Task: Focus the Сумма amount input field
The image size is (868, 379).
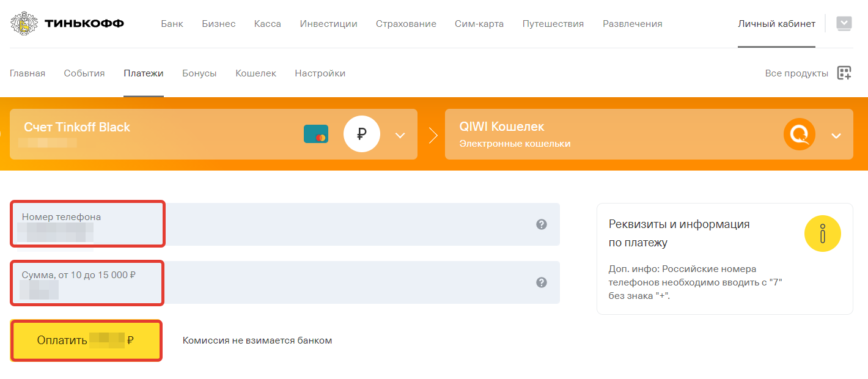Action: click(285, 282)
